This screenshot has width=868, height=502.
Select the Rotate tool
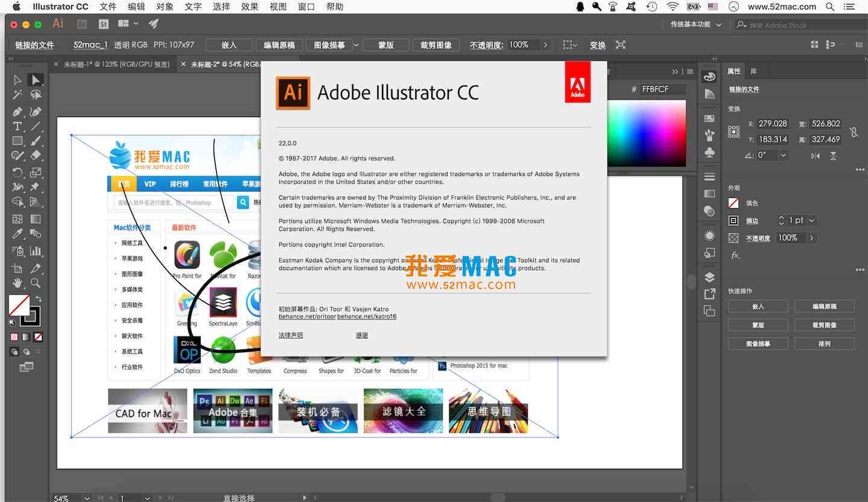tap(17, 172)
